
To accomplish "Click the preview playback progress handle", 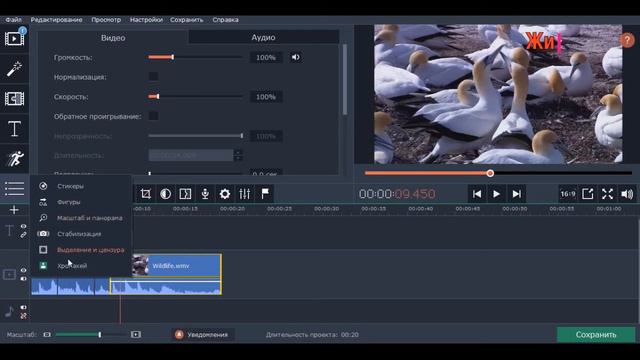I will click(x=490, y=173).
